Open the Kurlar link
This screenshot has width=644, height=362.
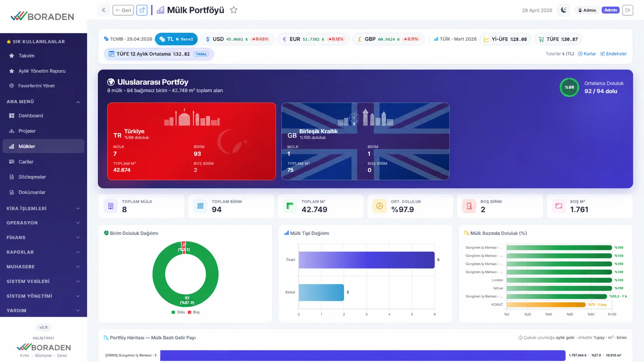(x=587, y=53)
